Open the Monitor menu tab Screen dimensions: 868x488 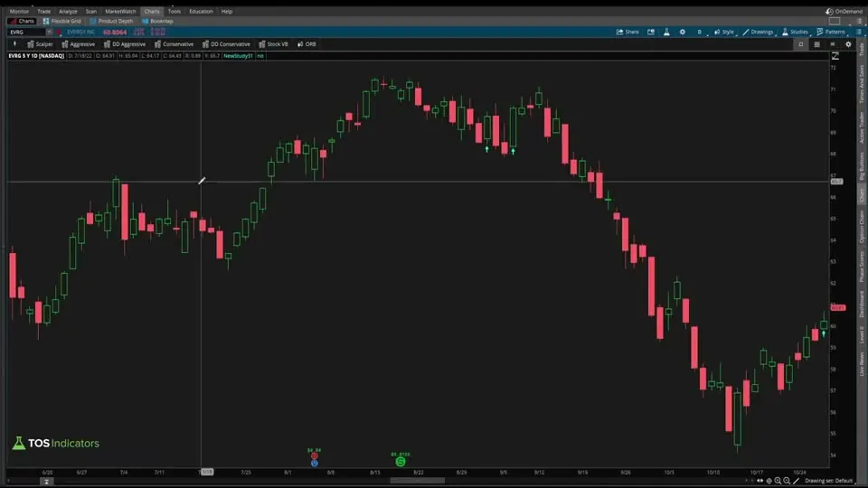pos(19,11)
